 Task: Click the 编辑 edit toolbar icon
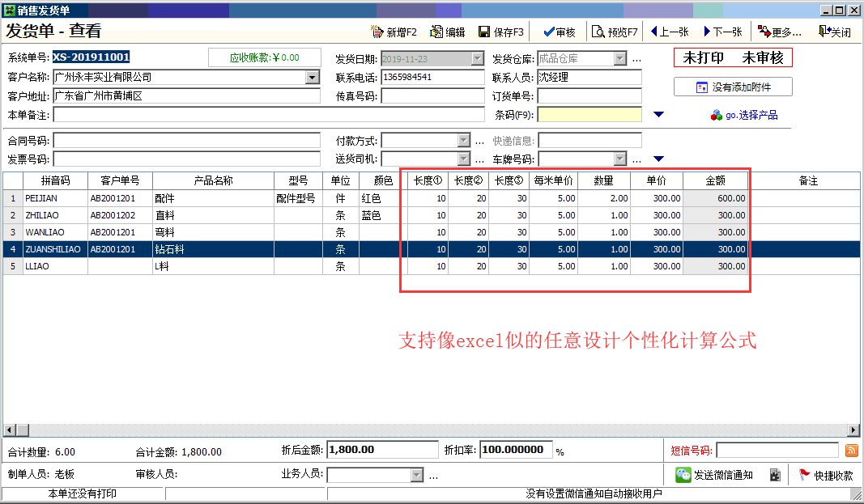point(436,32)
